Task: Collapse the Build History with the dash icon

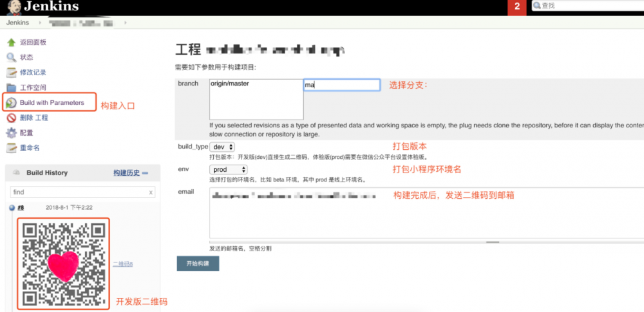Action: pyautogui.click(x=145, y=173)
